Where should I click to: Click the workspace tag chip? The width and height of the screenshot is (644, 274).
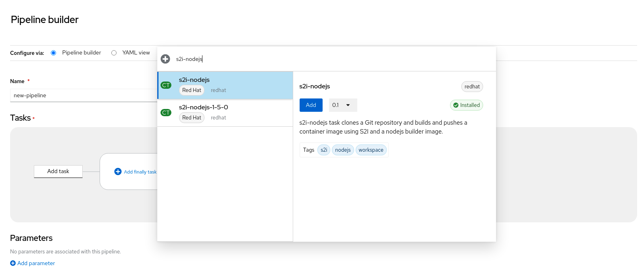pos(371,150)
